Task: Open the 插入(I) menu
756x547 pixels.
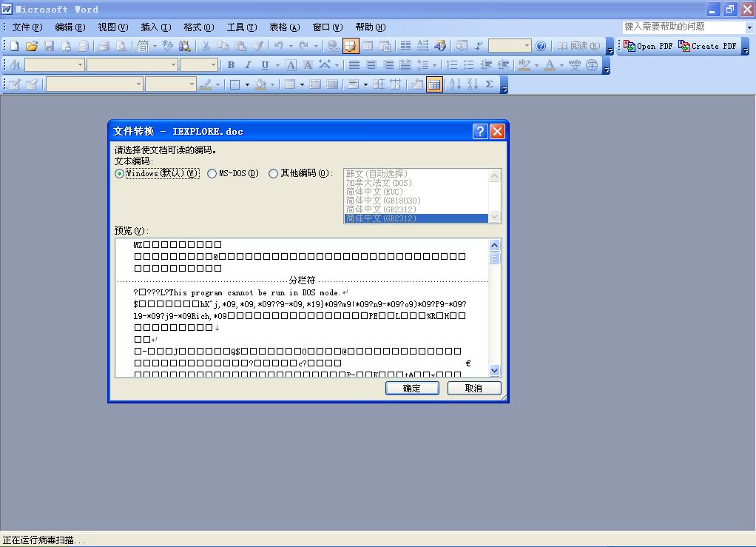Action: [x=156, y=27]
